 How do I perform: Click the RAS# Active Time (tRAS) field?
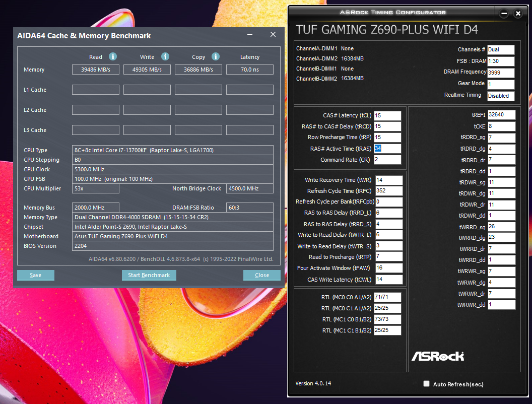[x=387, y=149]
